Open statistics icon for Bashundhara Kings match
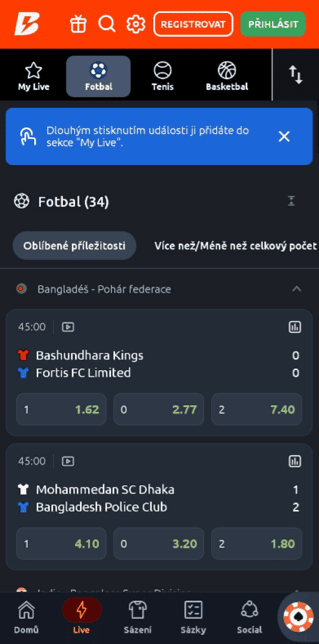 point(295,327)
